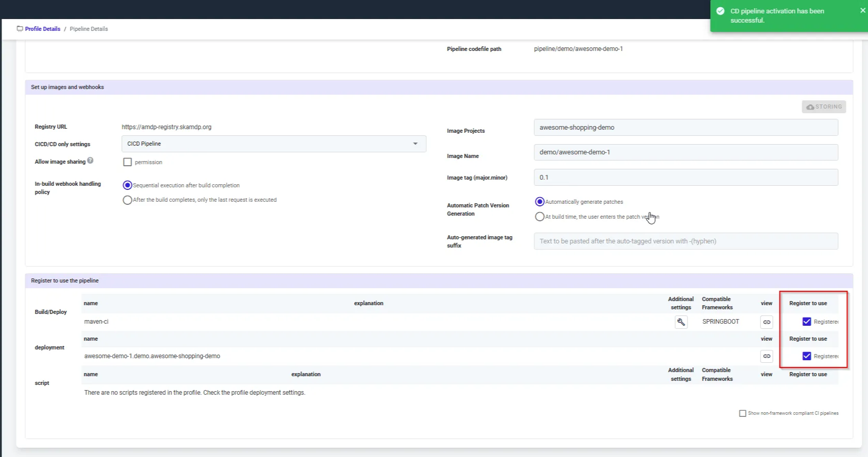The height and width of the screenshot is (457, 868).
Task: Click the Pipeline Details breadcrumb
Action: [x=89, y=29]
